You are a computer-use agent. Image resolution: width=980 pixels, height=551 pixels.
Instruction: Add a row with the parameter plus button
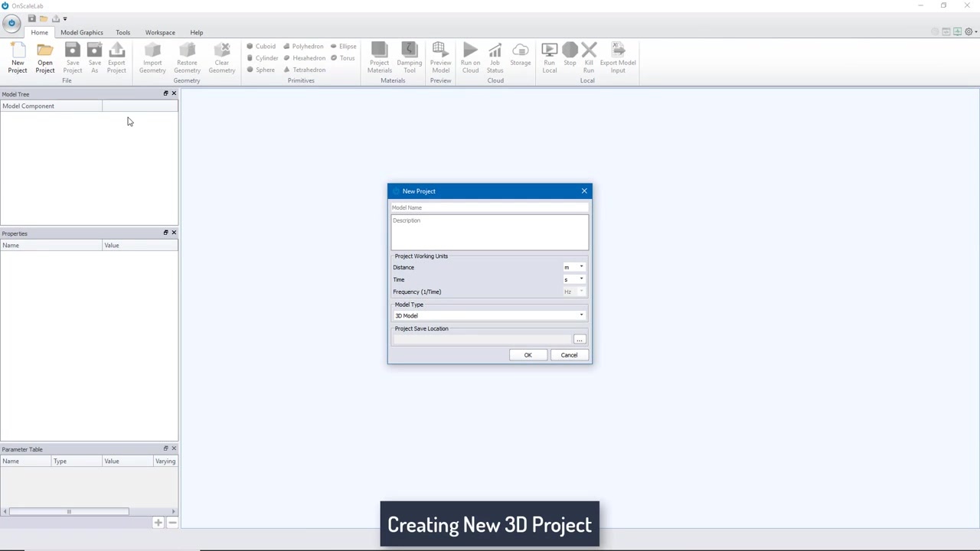pos(158,523)
